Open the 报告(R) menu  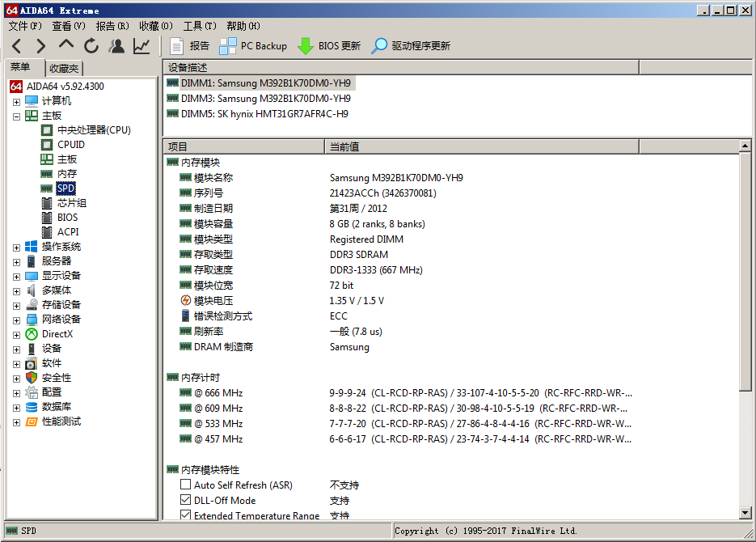click(112, 26)
